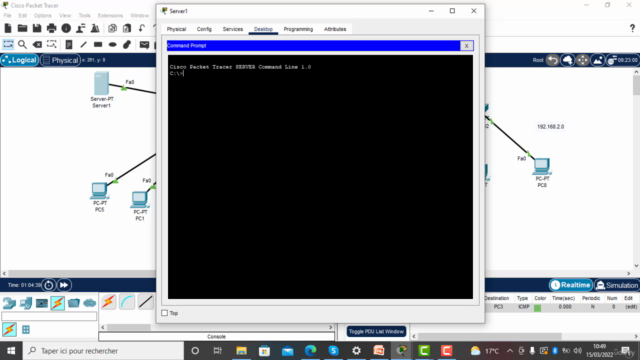Open Config tab in Server1 window
640x360 pixels.
(x=204, y=29)
